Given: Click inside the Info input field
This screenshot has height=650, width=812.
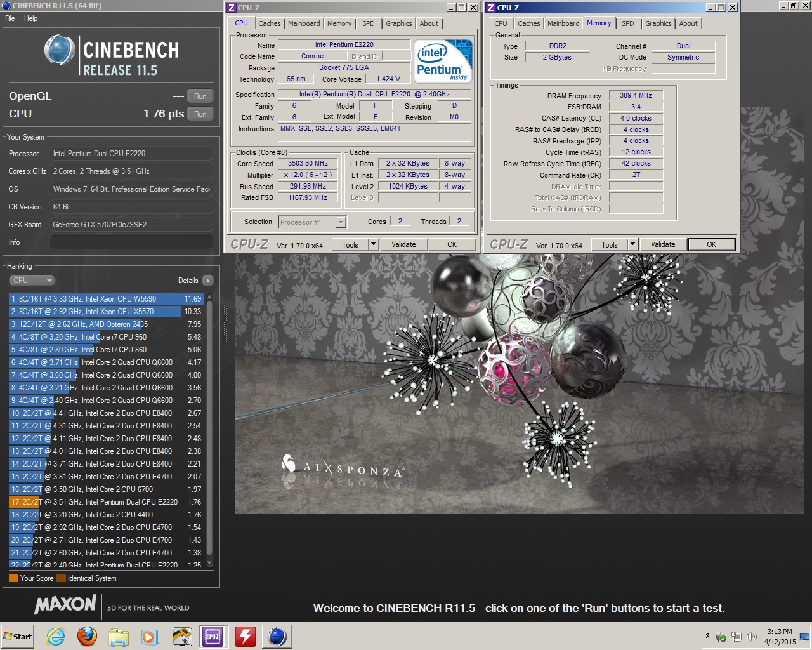Looking at the screenshot, I should click(131, 242).
